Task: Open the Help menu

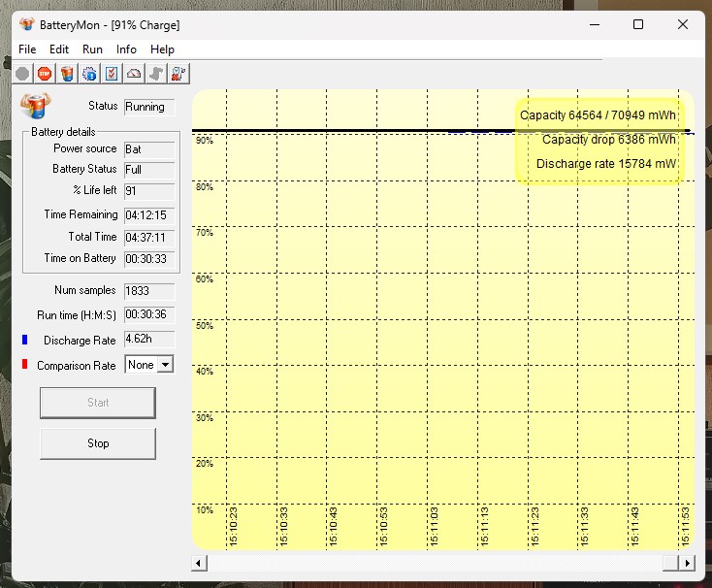Action: 162,49
